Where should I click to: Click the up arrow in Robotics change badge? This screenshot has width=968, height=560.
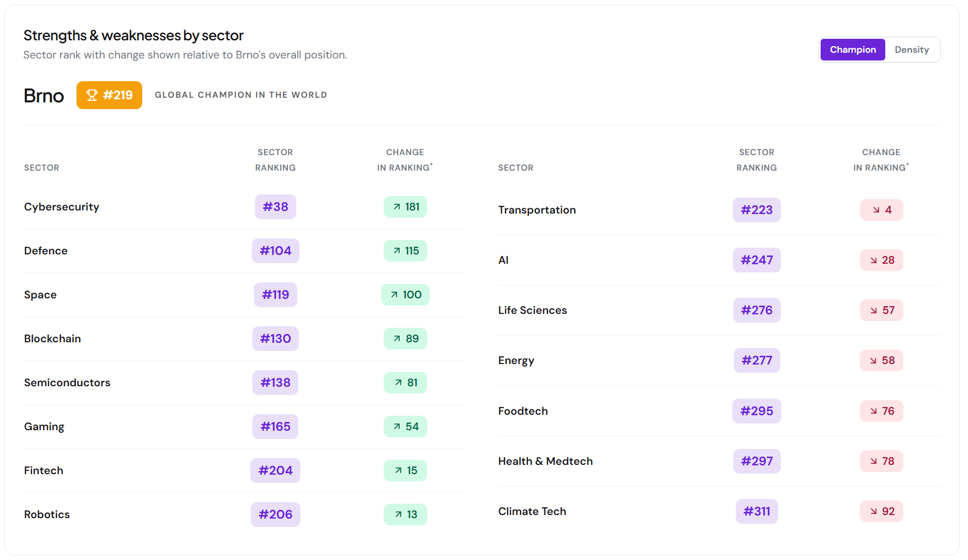398,514
